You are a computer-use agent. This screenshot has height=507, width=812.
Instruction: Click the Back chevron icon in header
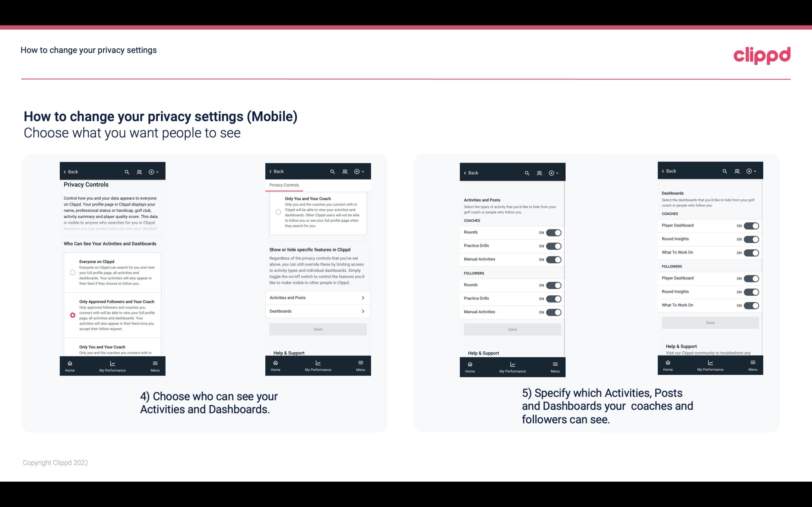click(x=64, y=171)
